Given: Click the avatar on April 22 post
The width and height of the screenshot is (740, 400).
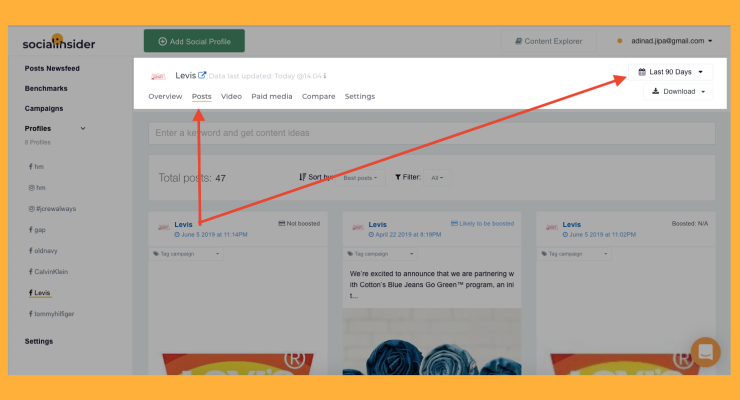Looking at the screenshot, I should point(358,228).
